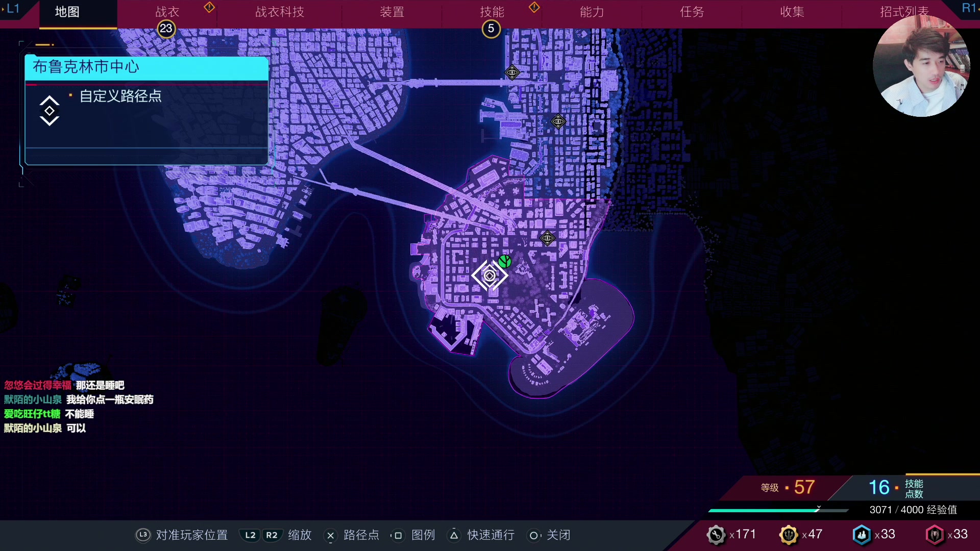Click the experience progress bar
980x551 pixels.
tap(778, 510)
